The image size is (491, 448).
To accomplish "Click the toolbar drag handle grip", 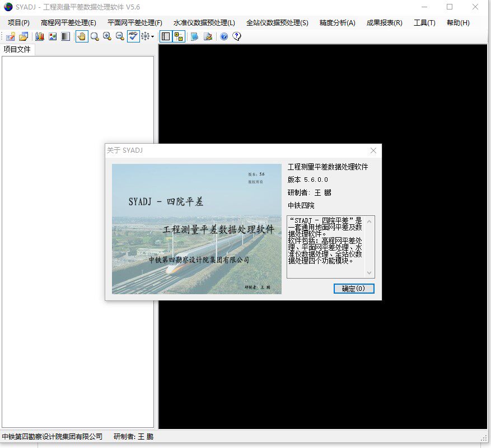I will click(2, 36).
